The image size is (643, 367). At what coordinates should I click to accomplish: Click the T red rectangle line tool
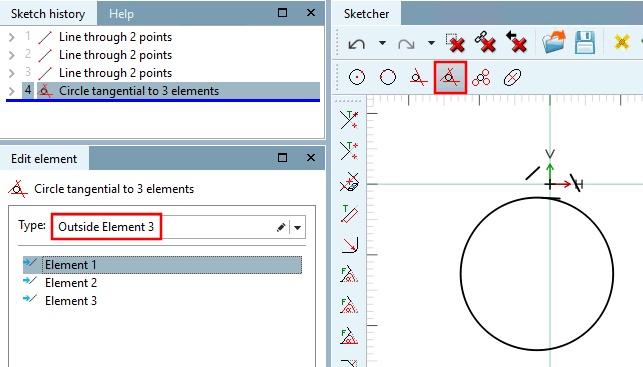coord(349,214)
